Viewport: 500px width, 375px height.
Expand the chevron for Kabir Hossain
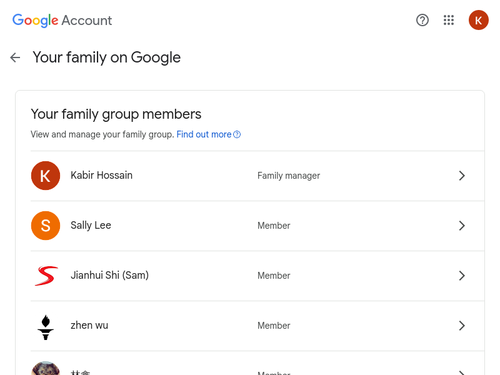coord(462,176)
